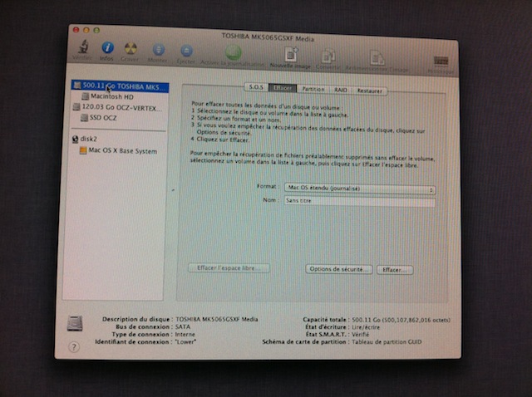Open disk Infos from the toolbar
The image size is (532, 397).
107,48
